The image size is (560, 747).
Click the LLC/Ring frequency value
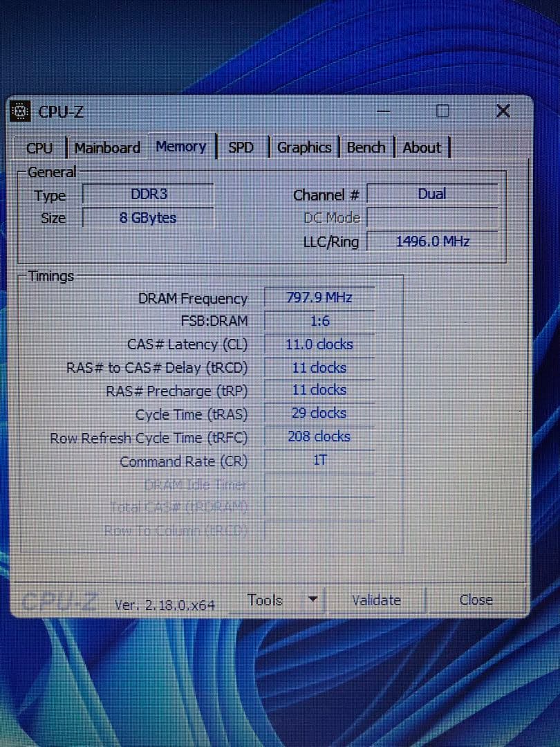[432, 241]
